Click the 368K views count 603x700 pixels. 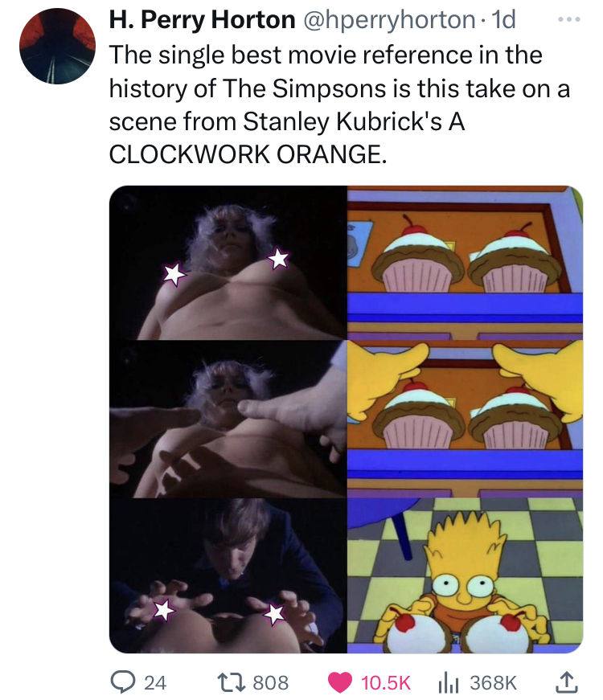point(493,682)
